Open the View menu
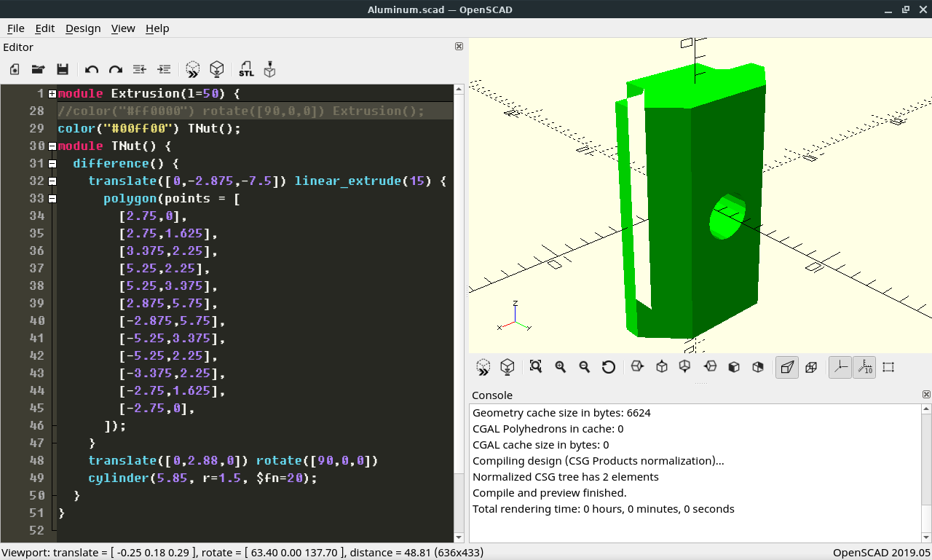Image resolution: width=932 pixels, height=560 pixels. tap(123, 28)
